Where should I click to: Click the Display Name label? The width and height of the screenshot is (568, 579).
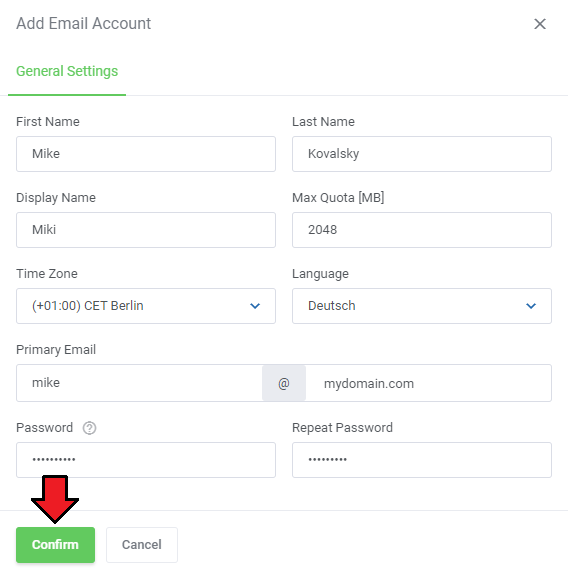point(56,198)
